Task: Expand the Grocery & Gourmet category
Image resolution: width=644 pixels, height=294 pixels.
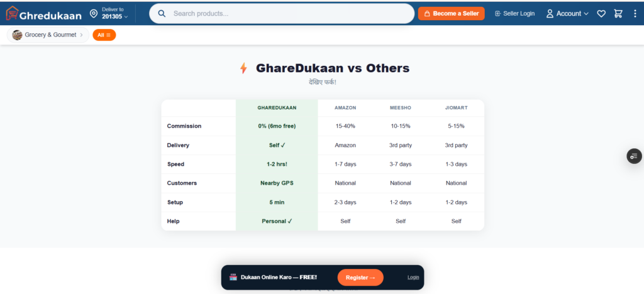Action: (x=48, y=35)
